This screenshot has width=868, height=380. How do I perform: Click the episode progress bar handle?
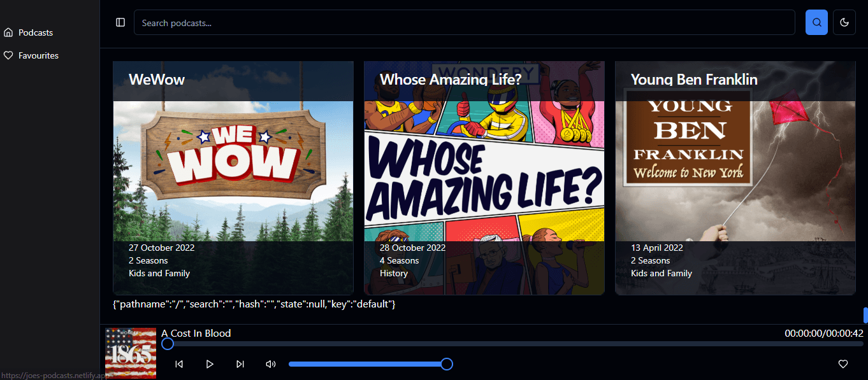tap(168, 344)
